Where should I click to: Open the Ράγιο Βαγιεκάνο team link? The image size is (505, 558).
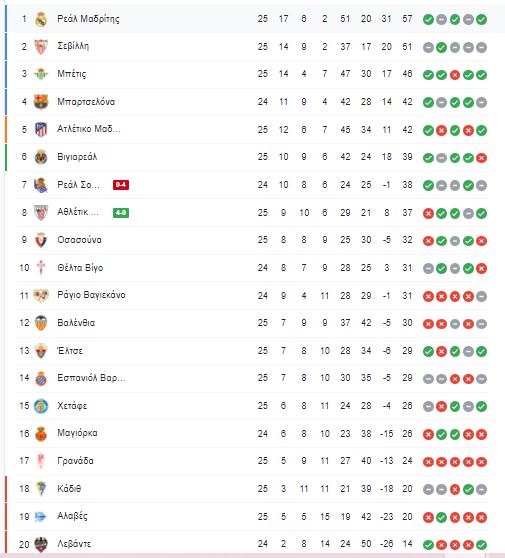[91, 295]
